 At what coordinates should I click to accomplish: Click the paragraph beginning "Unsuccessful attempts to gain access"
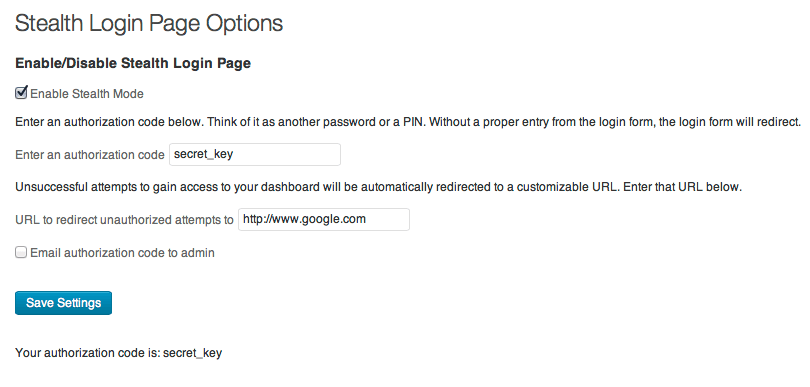point(379,188)
